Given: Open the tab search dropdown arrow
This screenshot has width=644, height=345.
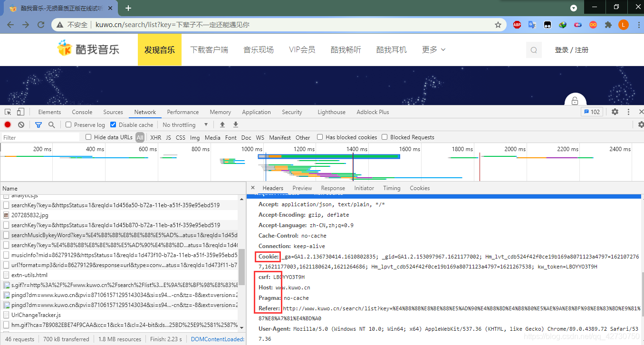Looking at the screenshot, I should (574, 8).
